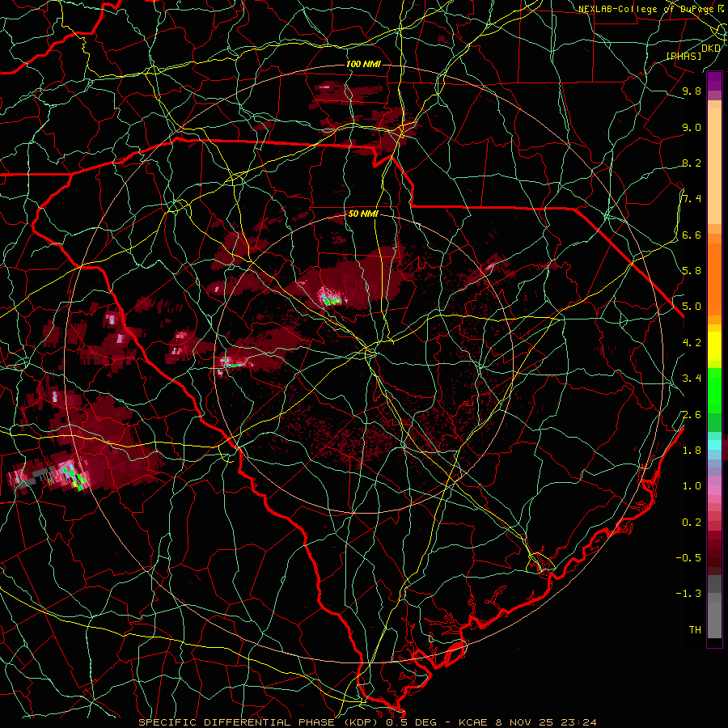728x728 pixels.
Task: Click the 7.4 color scale value
Action: coord(692,199)
